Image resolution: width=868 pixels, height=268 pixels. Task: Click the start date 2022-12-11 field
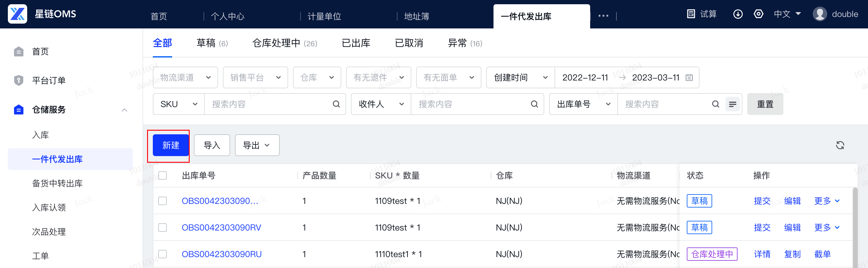click(x=585, y=78)
